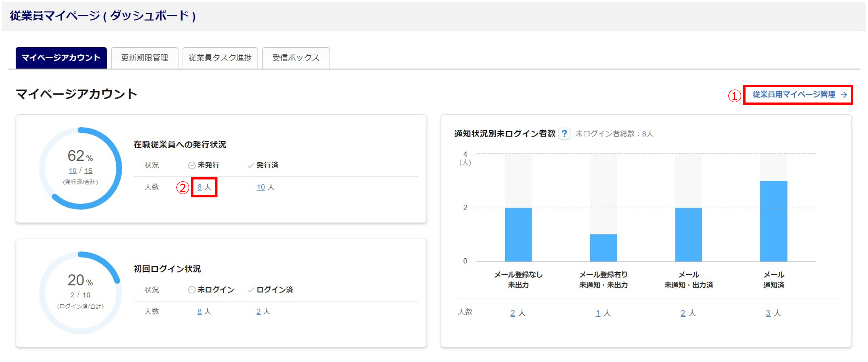Click the 16 total in issuance donut
This screenshot has height=362, width=868.
88,171
